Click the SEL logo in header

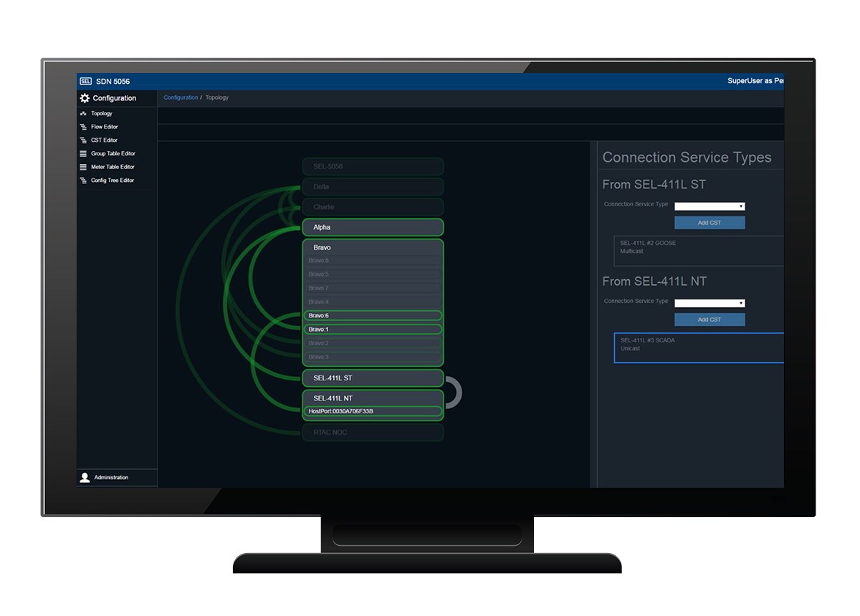[x=85, y=82]
